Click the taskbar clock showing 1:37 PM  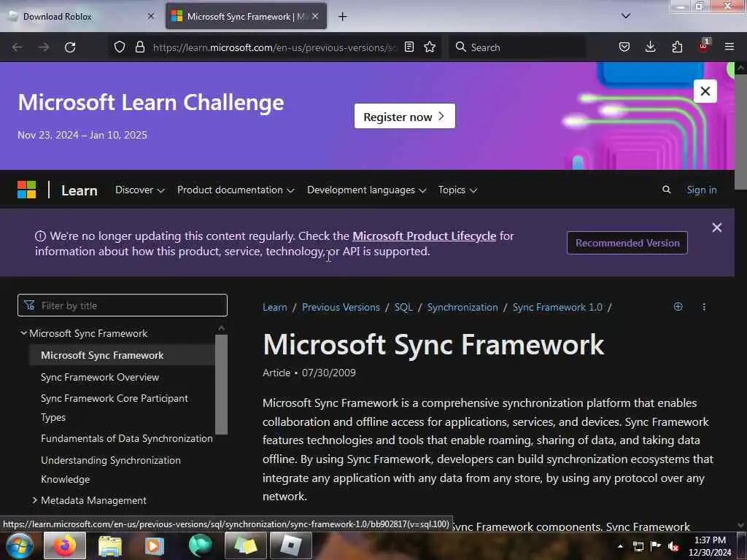tap(710, 546)
